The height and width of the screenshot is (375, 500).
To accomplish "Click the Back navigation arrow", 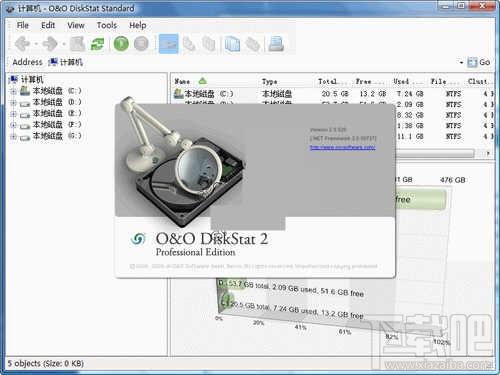I will [x=23, y=44].
